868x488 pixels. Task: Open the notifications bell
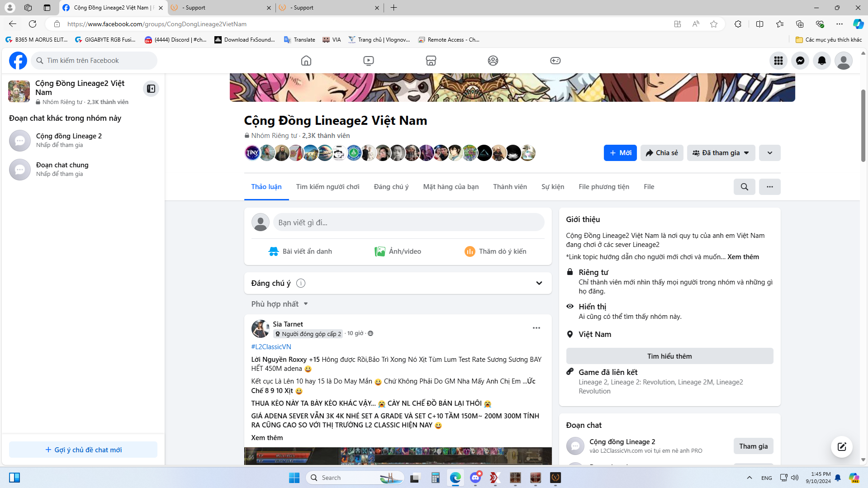point(821,61)
